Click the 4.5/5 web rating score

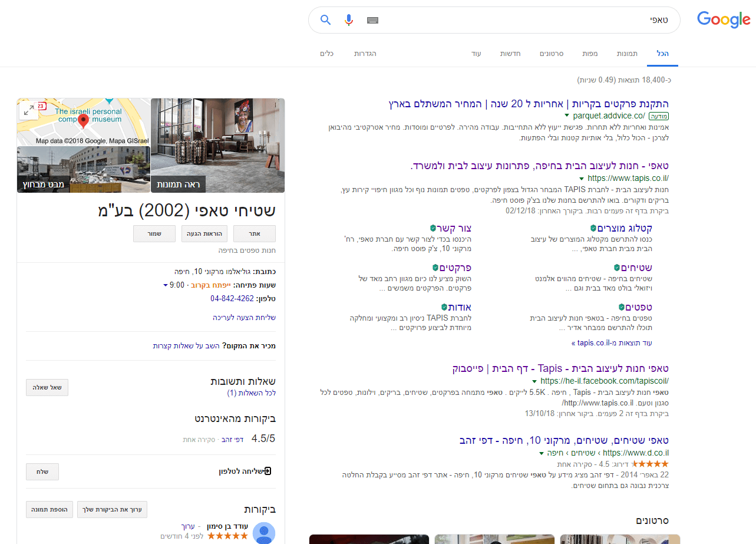(263, 439)
